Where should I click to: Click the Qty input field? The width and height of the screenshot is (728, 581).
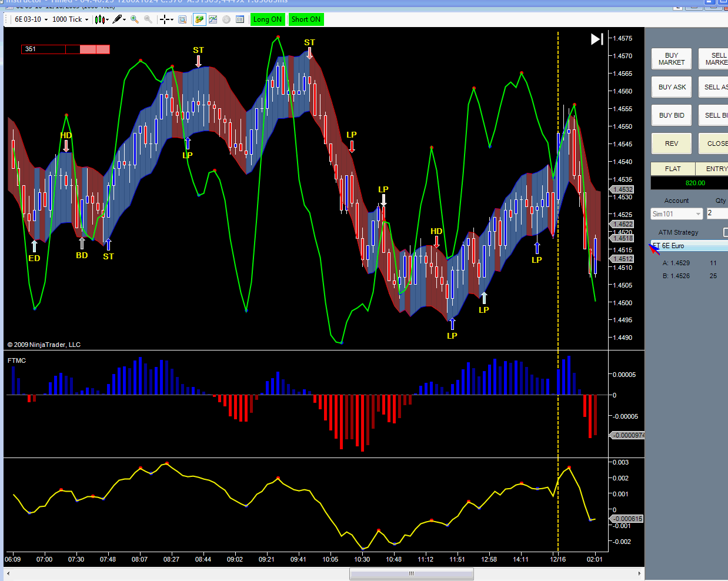tap(717, 213)
